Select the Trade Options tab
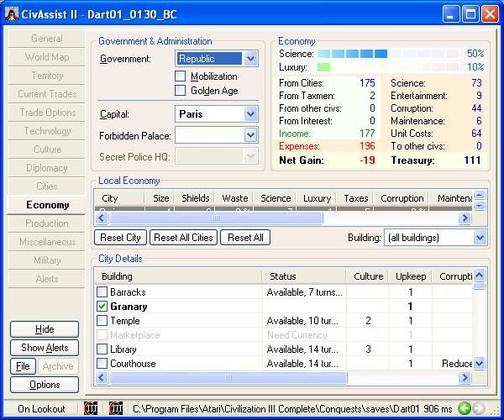This screenshot has width=504, height=420. pos(46,113)
